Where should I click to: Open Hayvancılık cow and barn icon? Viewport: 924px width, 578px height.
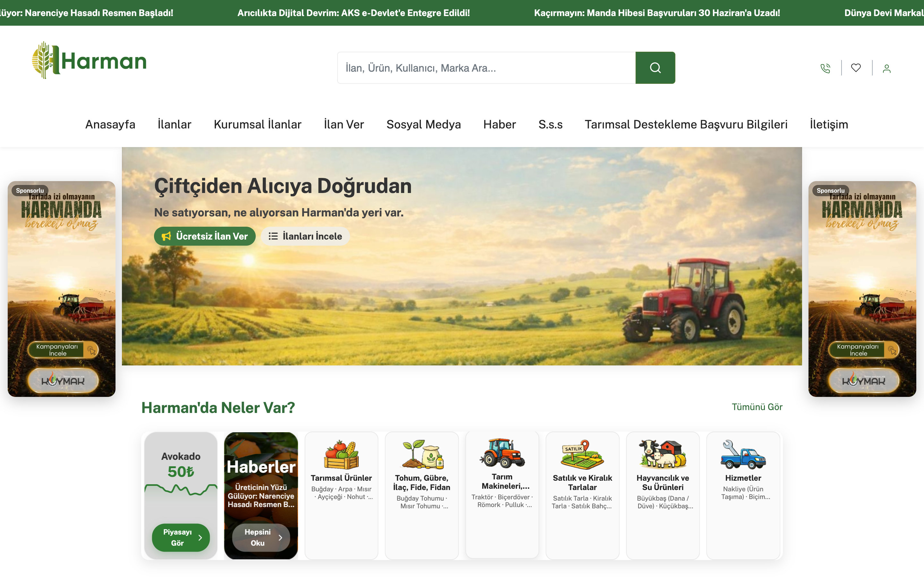tap(663, 454)
